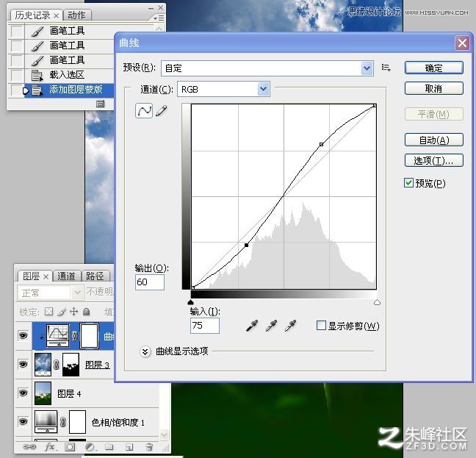Select 添加图层蒙版 history state
The width and height of the screenshot is (476, 458).
69,90
